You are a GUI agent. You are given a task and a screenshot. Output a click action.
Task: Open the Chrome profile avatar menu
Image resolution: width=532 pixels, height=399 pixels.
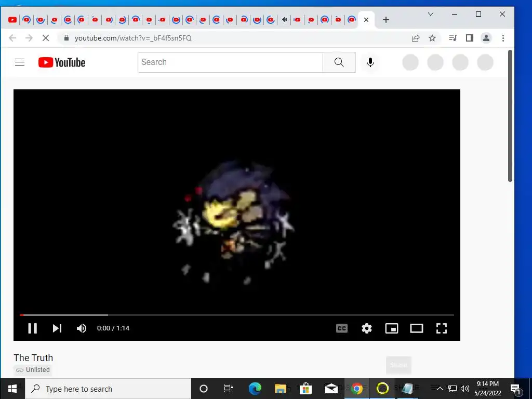pos(486,38)
